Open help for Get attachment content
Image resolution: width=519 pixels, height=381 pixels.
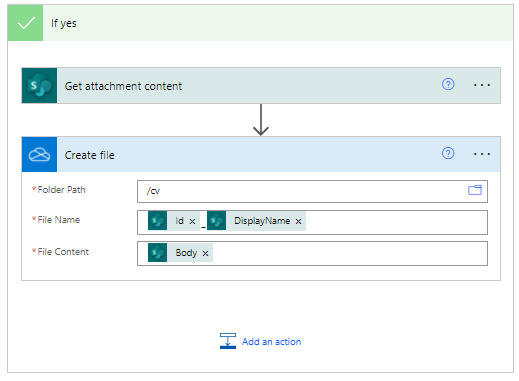[448, 84]
